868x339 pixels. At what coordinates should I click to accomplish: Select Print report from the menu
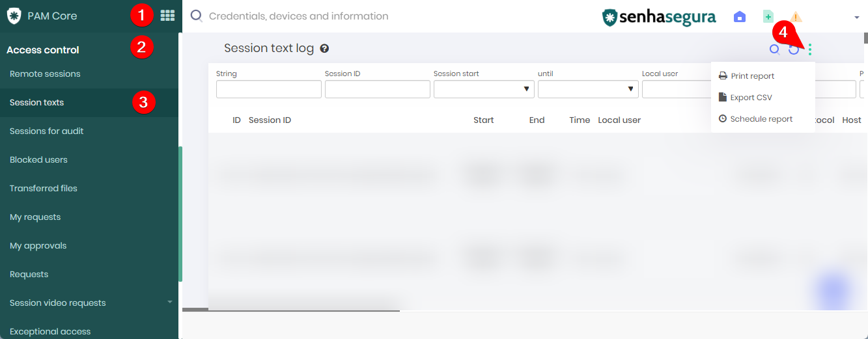(x=746, y=76)
